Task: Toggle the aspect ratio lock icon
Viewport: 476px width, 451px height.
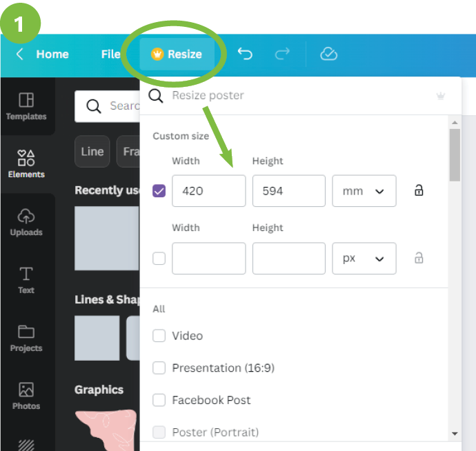Action: coord(419,191)
